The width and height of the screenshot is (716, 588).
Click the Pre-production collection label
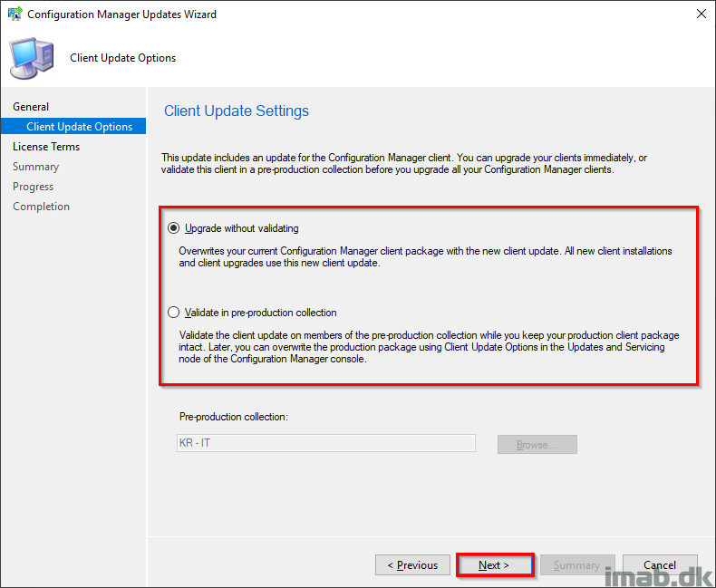pyautogui.click(x=234, y=417)
